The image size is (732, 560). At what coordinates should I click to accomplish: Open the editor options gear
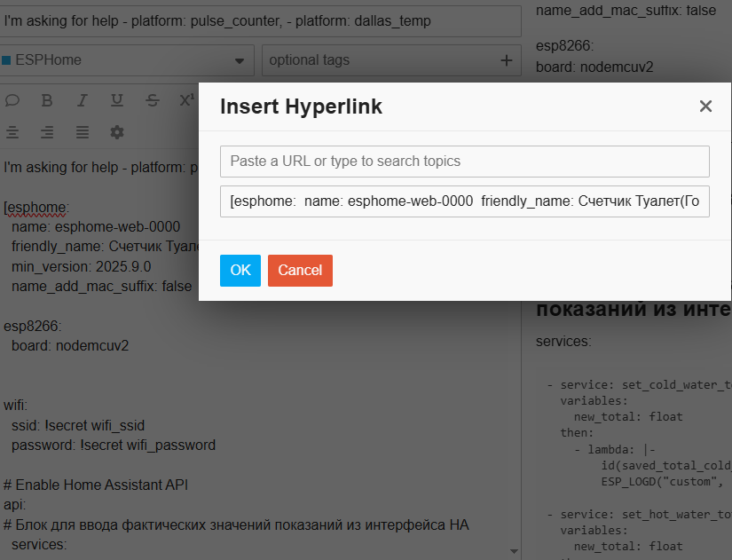(117, 132)
